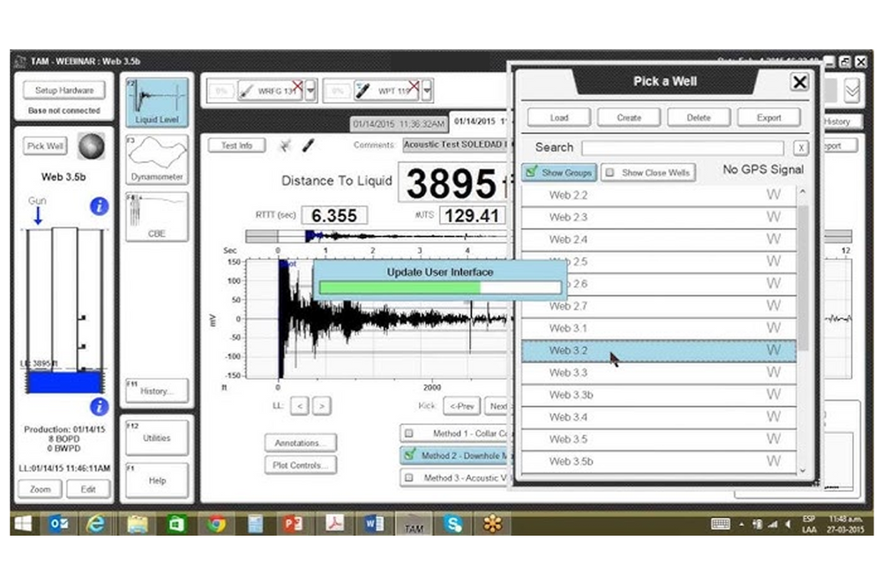
Task: Enable the Show Close Wells checkbox
Action: coord(609,173)
